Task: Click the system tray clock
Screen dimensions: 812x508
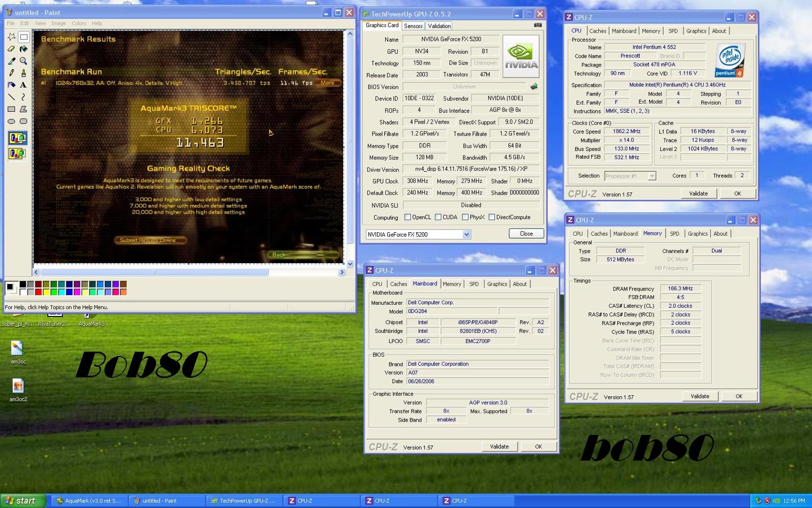Action: pyautogui.click(x=794, y=501)
